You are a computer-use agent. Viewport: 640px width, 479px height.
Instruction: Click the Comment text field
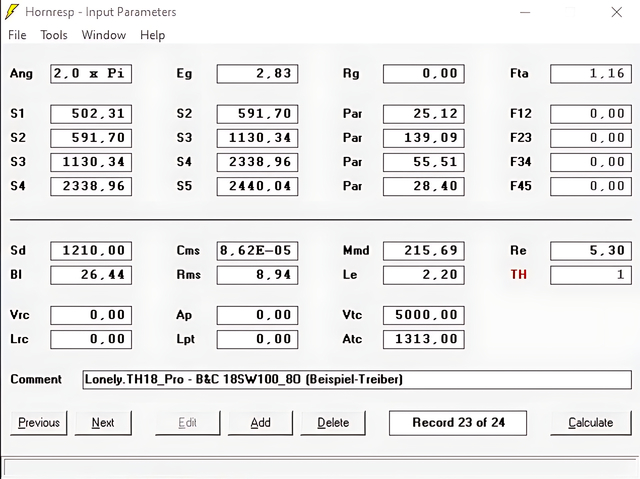point(357,379)
